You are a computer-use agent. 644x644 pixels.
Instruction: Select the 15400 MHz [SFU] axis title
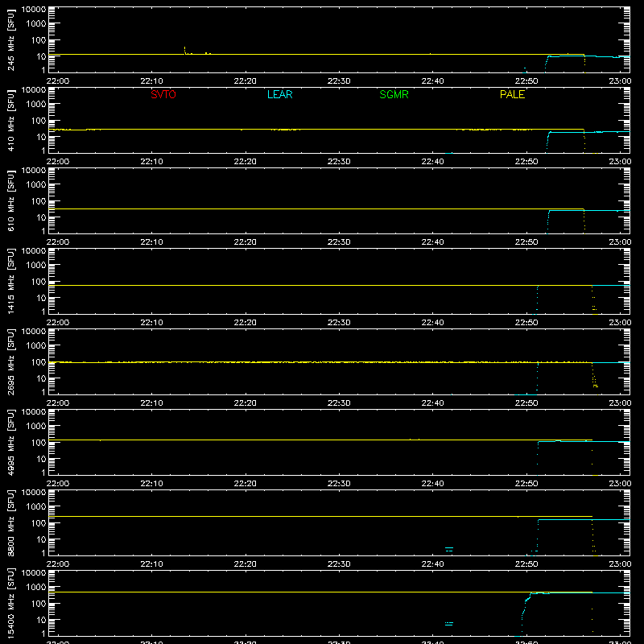point(11,603)
